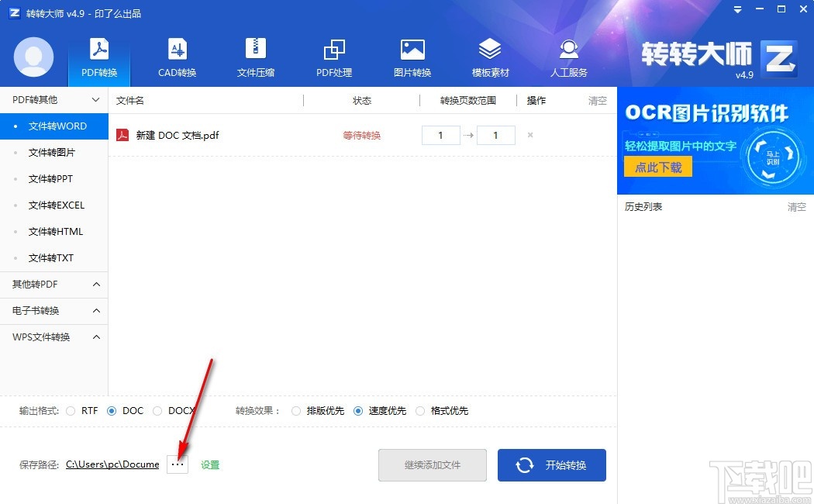Switch to the PDF转换 tab
Image resolution: width=814 pixels, height=504 pixels.
pos(98,58)
